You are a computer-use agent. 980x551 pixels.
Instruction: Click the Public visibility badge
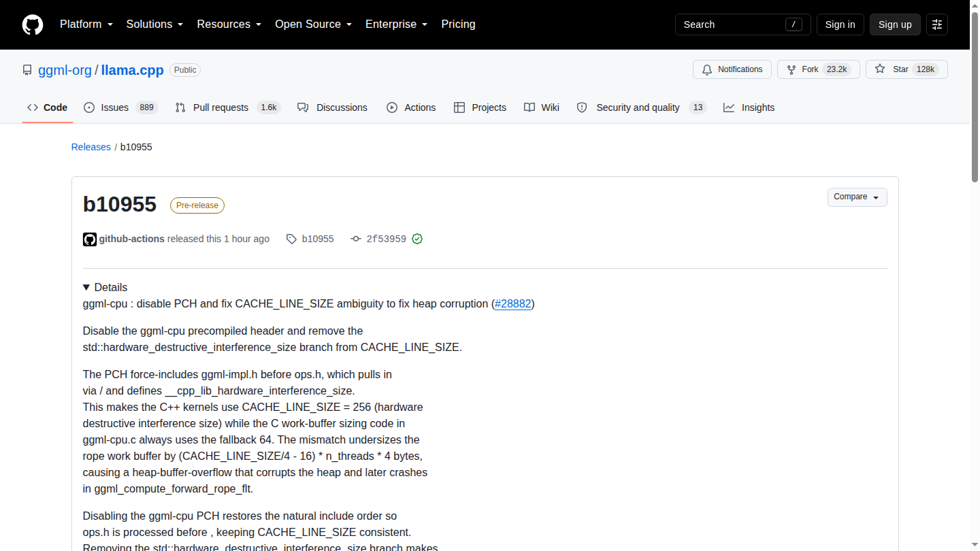pos(185,70)
